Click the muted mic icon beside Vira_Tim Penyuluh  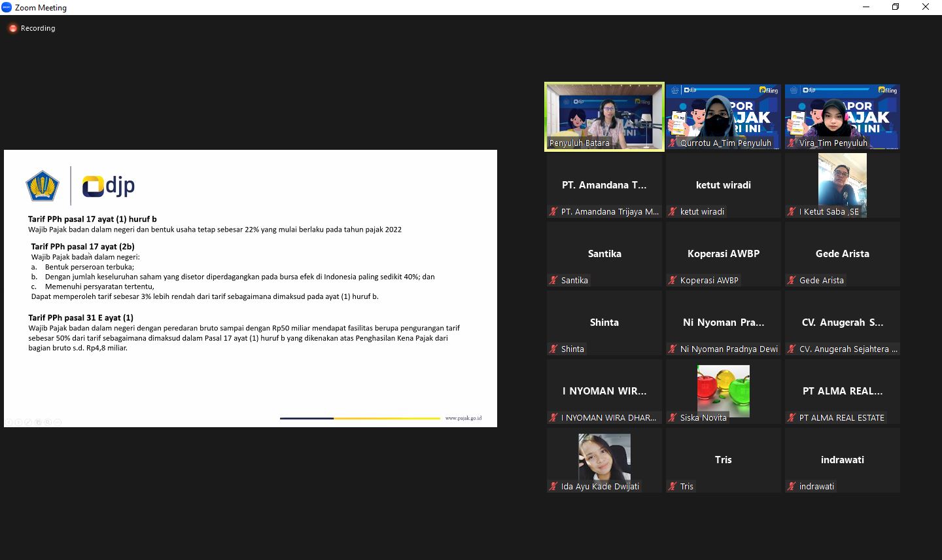tap(792, 143)
